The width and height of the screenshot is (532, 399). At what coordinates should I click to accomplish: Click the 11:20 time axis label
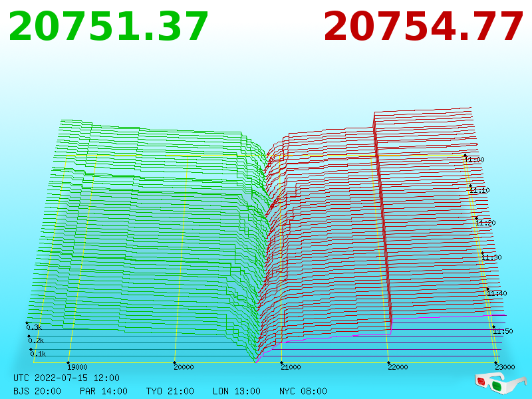pos(485,223)
